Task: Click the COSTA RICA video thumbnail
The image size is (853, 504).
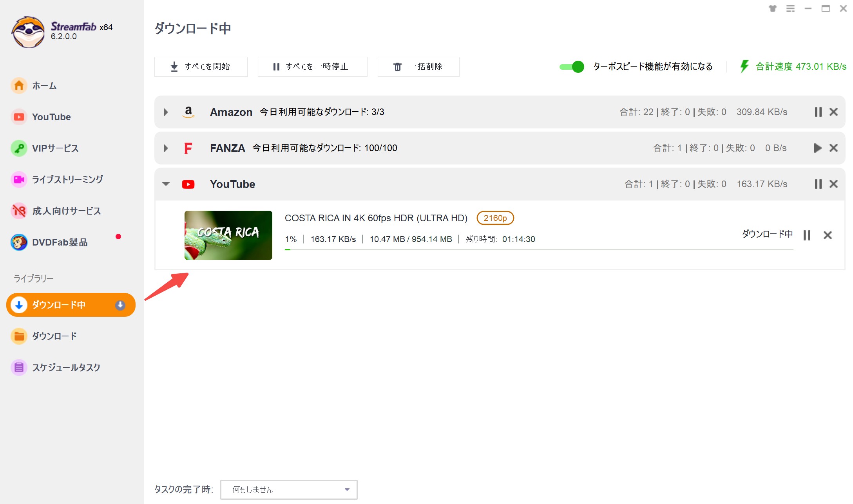Action: coord(228,235)
